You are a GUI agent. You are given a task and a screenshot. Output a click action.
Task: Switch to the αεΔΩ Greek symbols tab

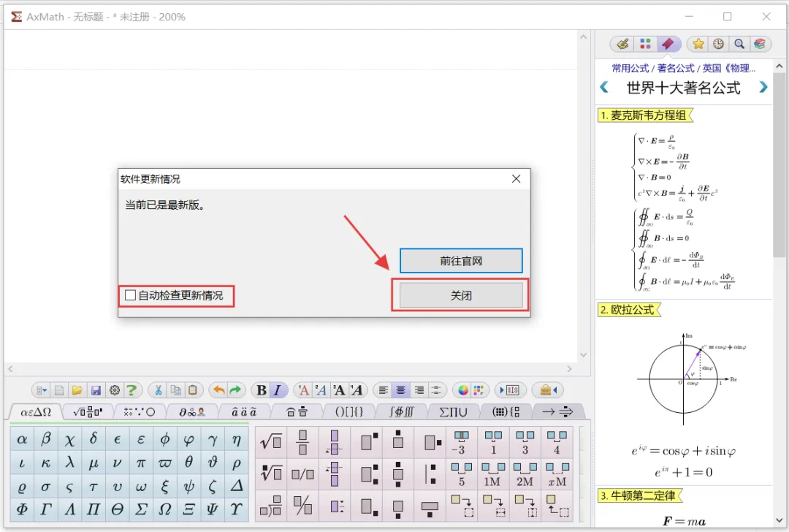[x=36, y=412]
